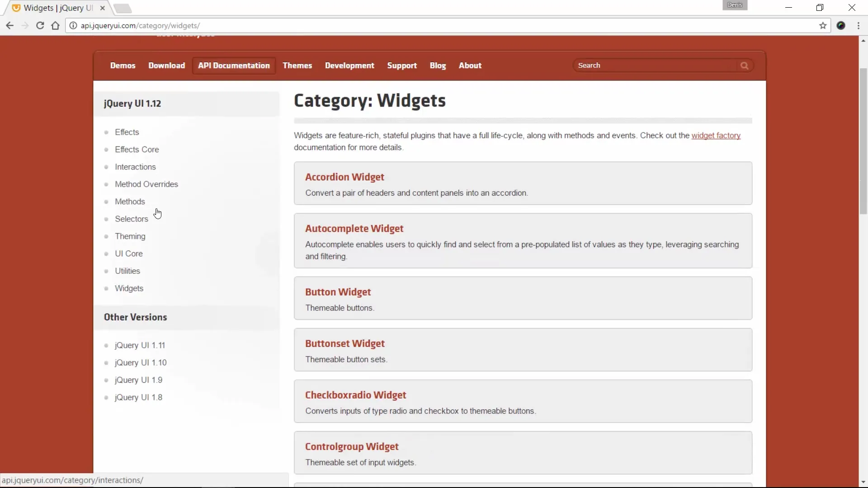Viewport: 868px width, 488px height.
Task: Open the About navigation item
Action: [470, 66]
